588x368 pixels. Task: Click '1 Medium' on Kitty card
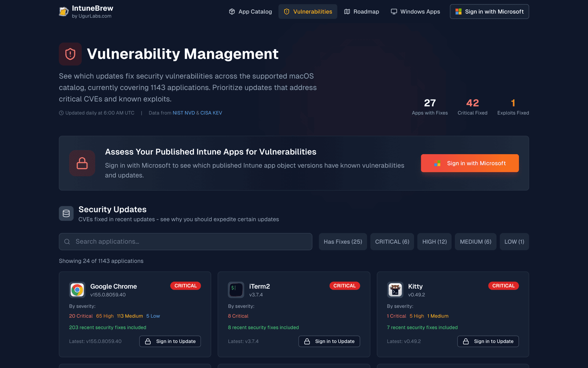[438, 316]
